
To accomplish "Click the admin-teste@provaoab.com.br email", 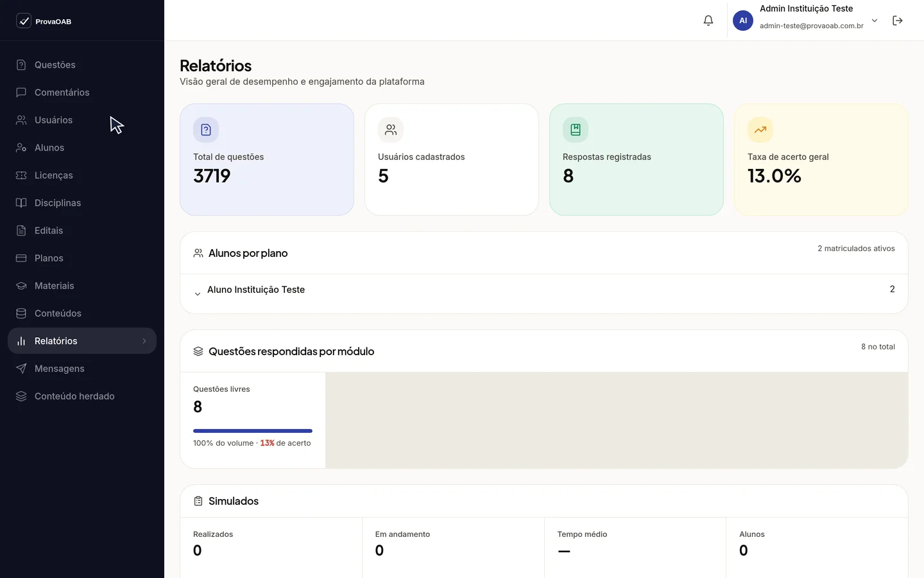I will tap(811, 26).
